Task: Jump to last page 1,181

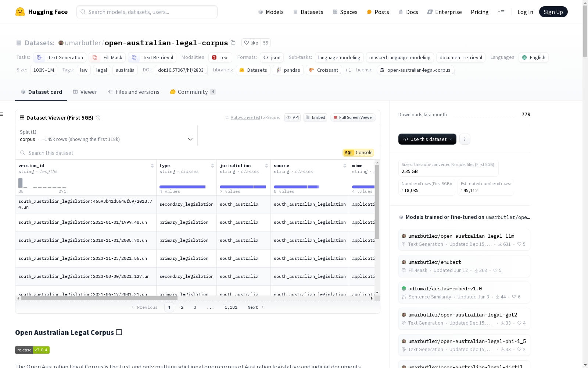Action: point(231,307)
